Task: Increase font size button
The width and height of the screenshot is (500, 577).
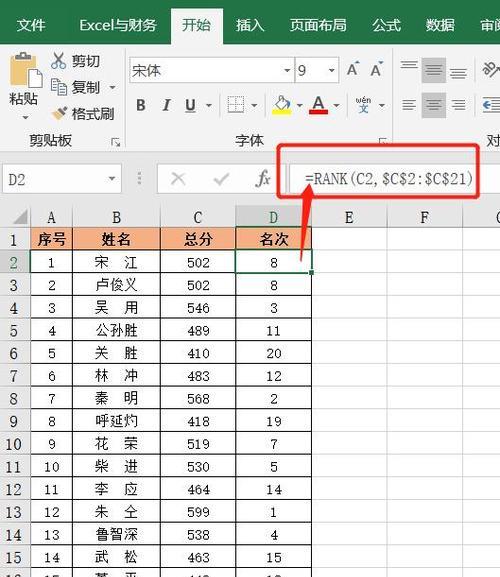Action: [352, 70]
